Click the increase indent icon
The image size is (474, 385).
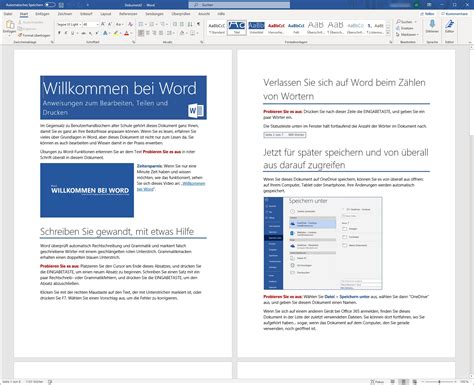182,24
